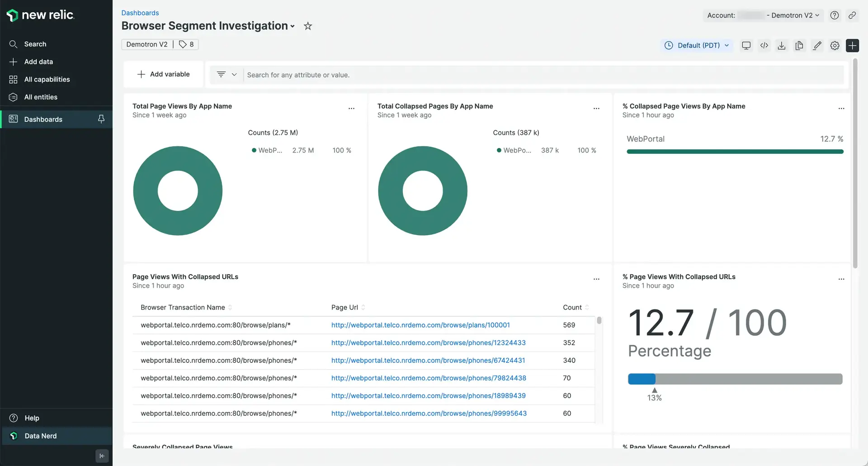The width and height of the screenshot is (868, 466).
Task: Open the browse plans 100001 page URL
Action: click(x=420, y=325)
